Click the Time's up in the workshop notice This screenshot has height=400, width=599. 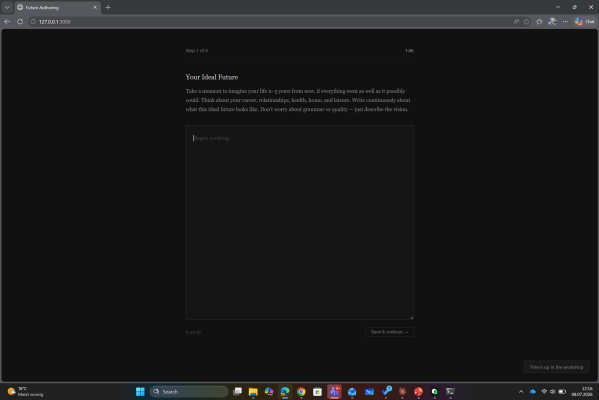556,367
